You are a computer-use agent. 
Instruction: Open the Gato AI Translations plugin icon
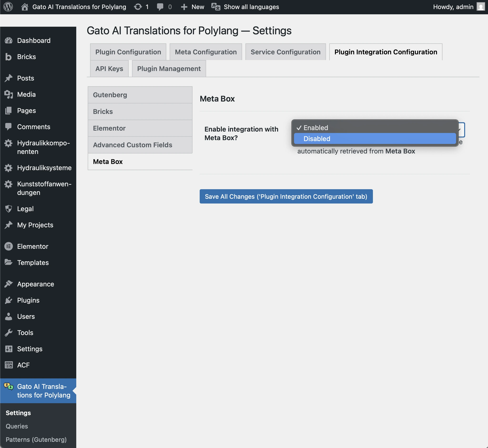[x=8, y=387]
